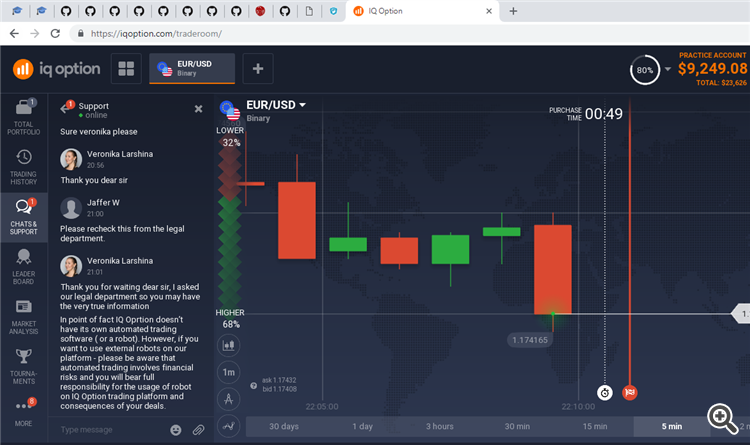This screenshot has width=750, height=445.
Task: Select 30 min time range
Action: point(517,426)
